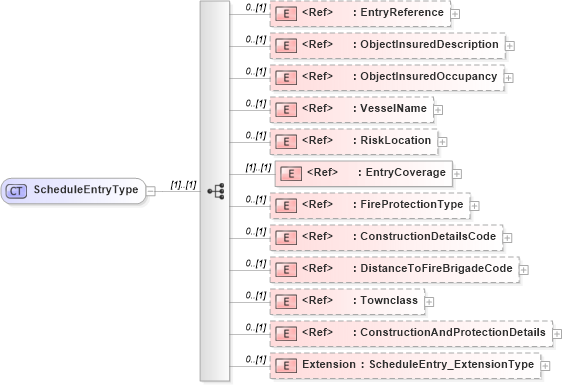562x385 pixels.
Task: Select the ScheduleEntry_ExtensionType label text
Action: coord(452,365)
